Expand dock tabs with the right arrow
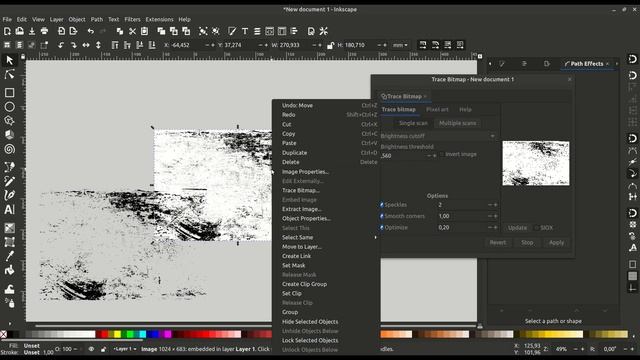The height and width of the screenshot is (360, 640). (x=617, y=64)
